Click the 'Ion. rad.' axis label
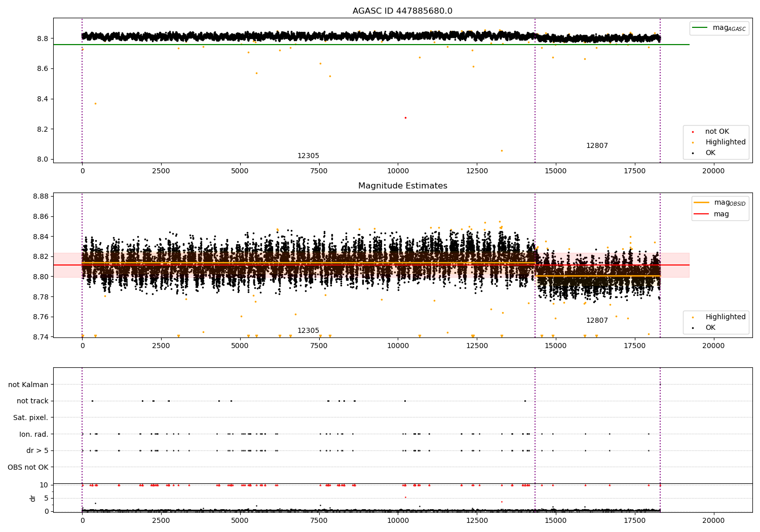Image resolution: width=760 pixels, height=532 pixels. 34,434
